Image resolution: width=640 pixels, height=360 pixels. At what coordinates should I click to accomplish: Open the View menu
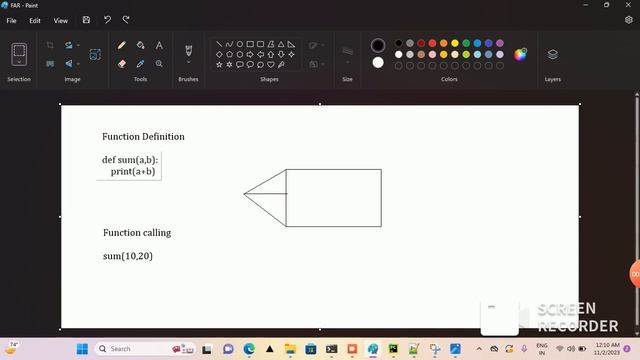click(60, 20)
